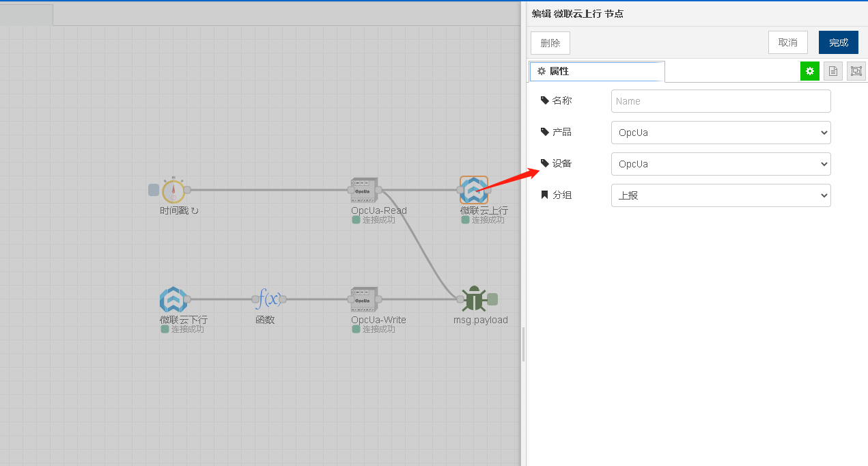Trigger the inject button on timestamp node
Viewport: 868px width, 466px height.
(x=154, y=190)
